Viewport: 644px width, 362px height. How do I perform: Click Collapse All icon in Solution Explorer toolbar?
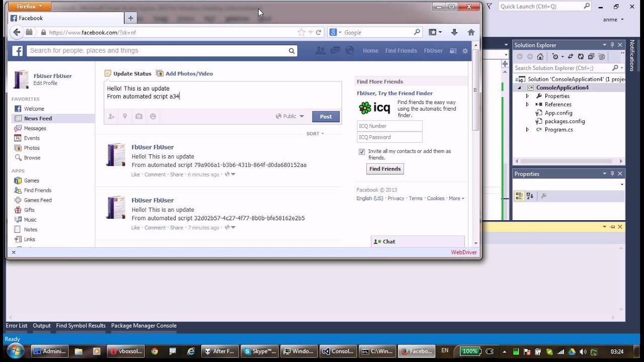[x=591, y=57]
